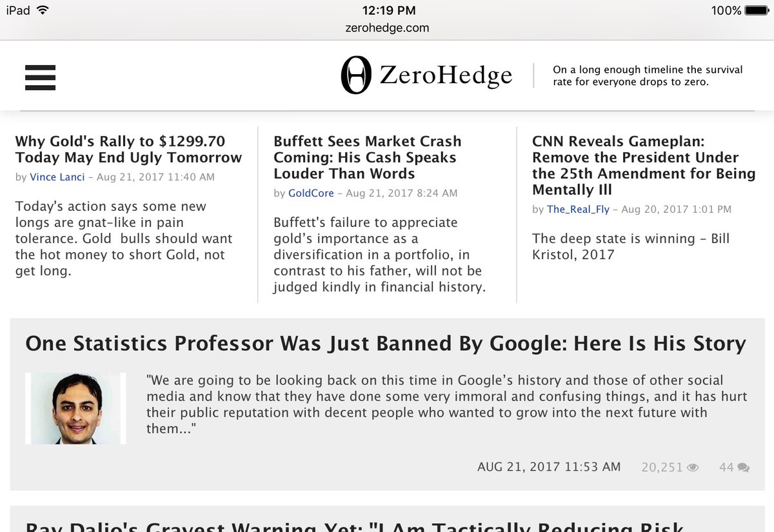This screenshot has width=774, height=532.
Task: Click the Google quote excerpt text
Action: 445,404
